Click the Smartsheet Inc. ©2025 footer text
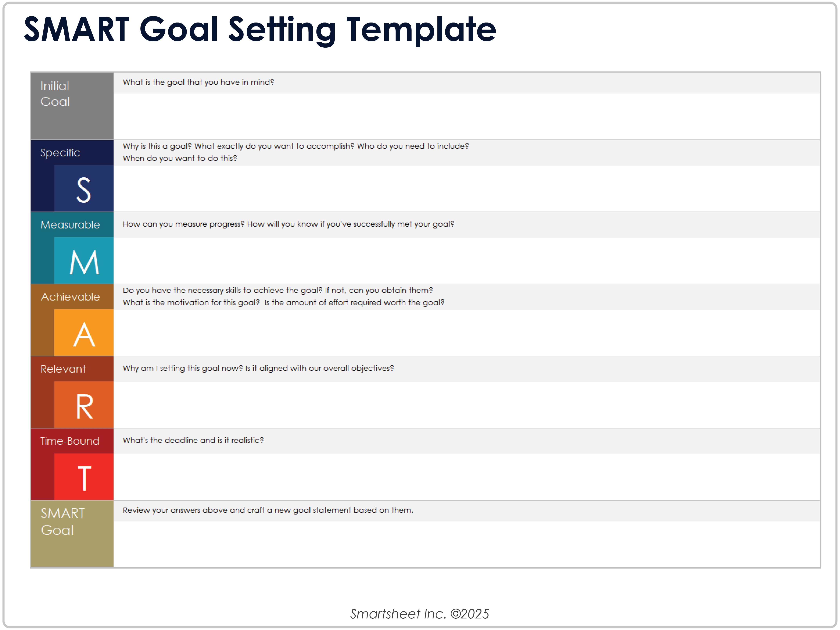The height and width of the screenshot is (630, 840). tap(420, 614)
